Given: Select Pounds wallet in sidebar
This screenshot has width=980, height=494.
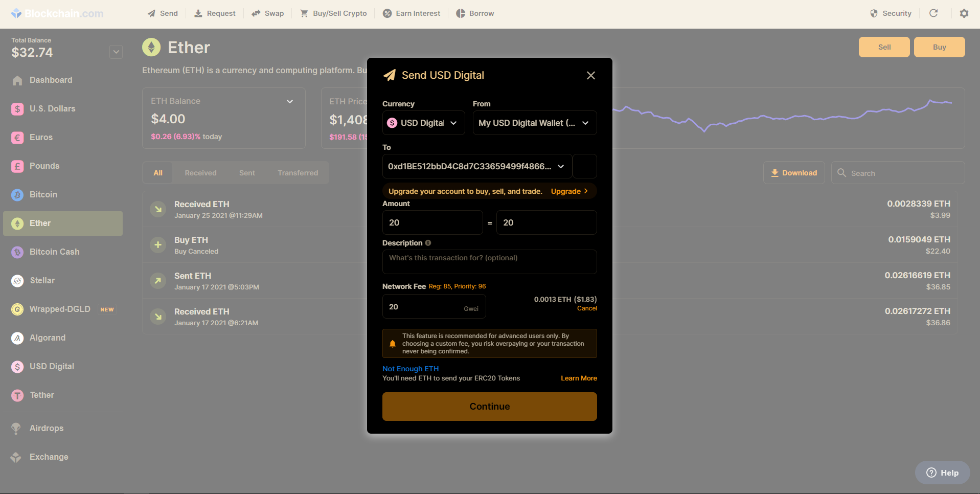Looking at the screenshot, I should coord(63,166).
